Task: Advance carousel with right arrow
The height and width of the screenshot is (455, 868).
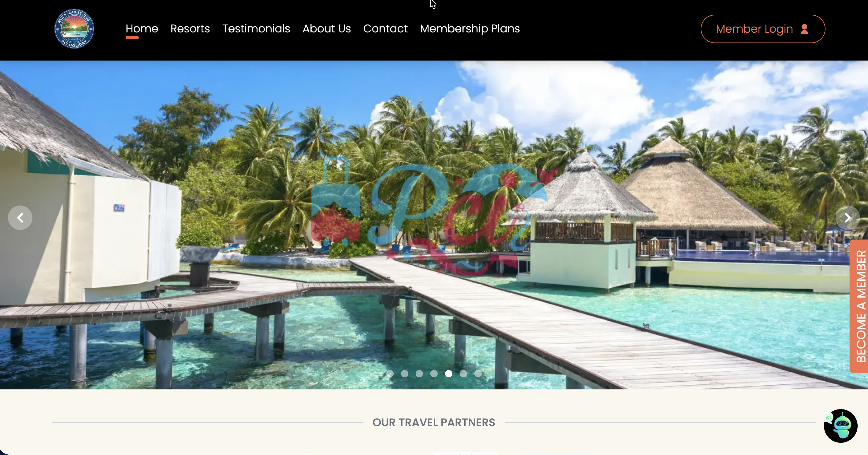Action: [x=848, y=218]
